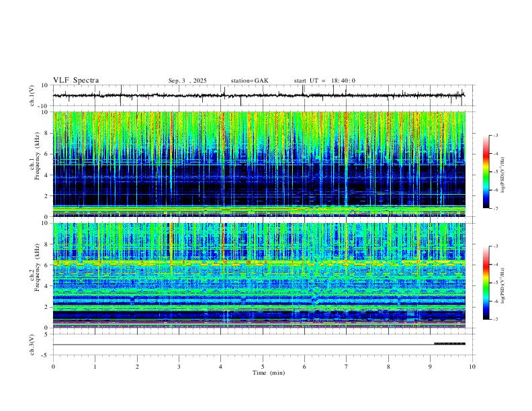Click the time axis tick label '7'
The height and width of the screenshot is (411, 532).
coord(347,367)
